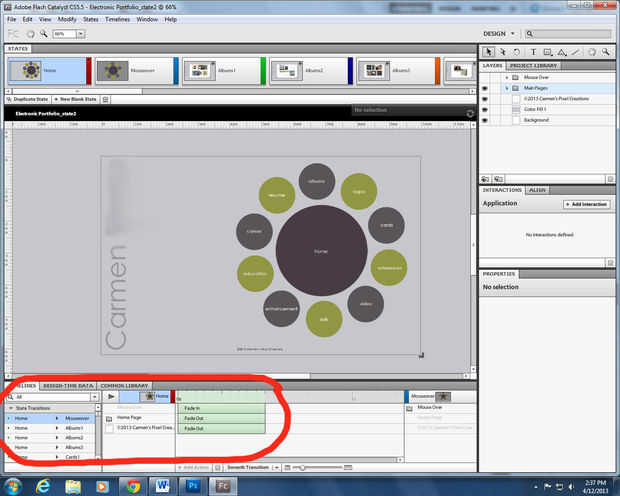Hide the Background layer

point(485,120)
